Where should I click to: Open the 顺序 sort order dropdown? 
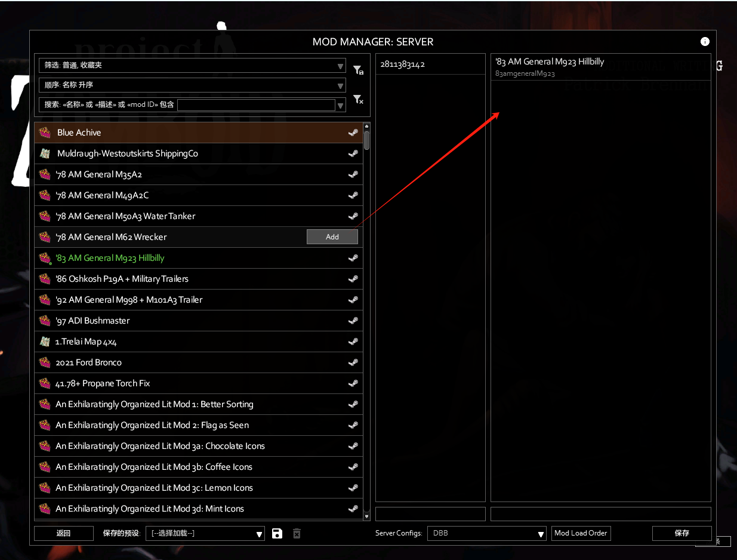[192, 85]
